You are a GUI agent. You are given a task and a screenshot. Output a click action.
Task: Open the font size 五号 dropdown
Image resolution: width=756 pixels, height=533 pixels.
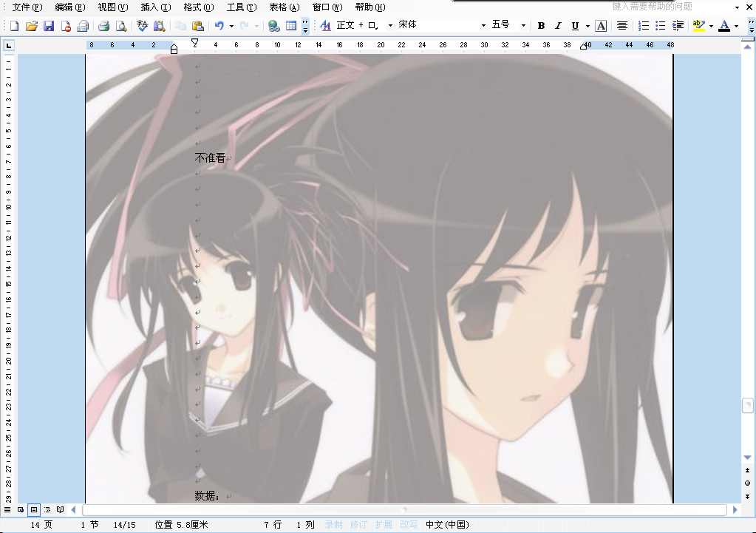[523, 26]
